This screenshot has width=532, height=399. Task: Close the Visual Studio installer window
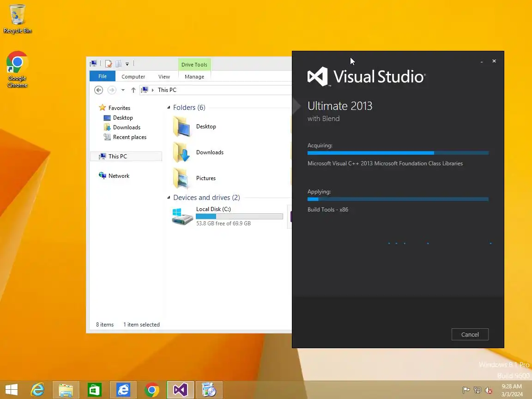point(494,61)
